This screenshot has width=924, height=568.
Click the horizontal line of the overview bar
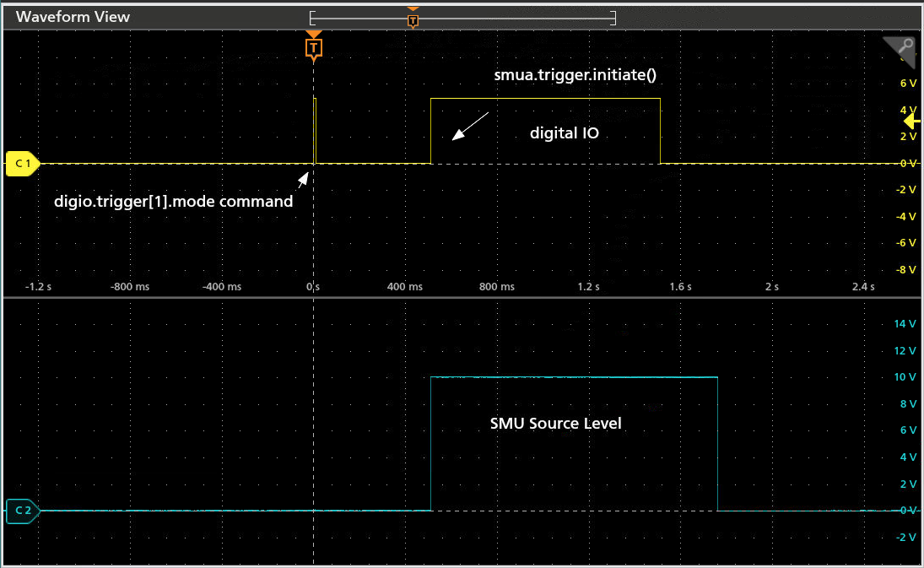point(506,18)
